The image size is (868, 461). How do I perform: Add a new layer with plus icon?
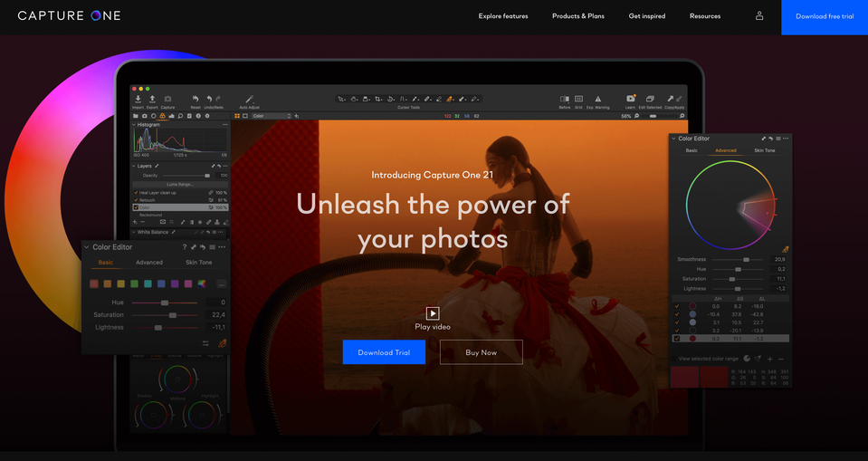[135, 222]
